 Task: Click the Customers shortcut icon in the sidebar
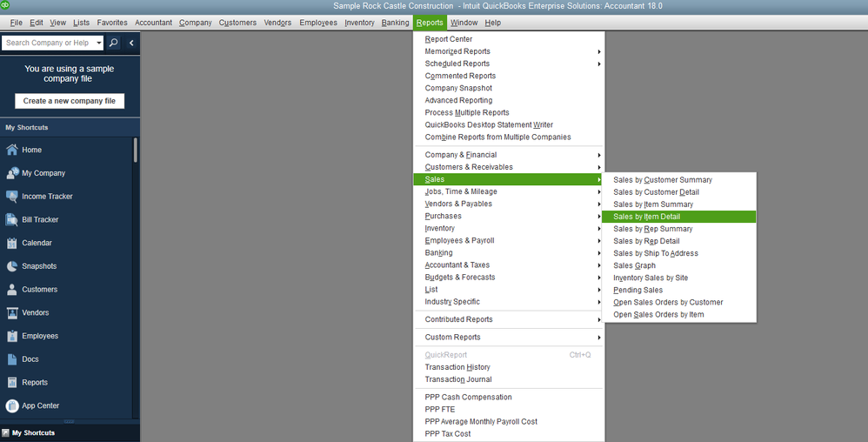point(11,289)
